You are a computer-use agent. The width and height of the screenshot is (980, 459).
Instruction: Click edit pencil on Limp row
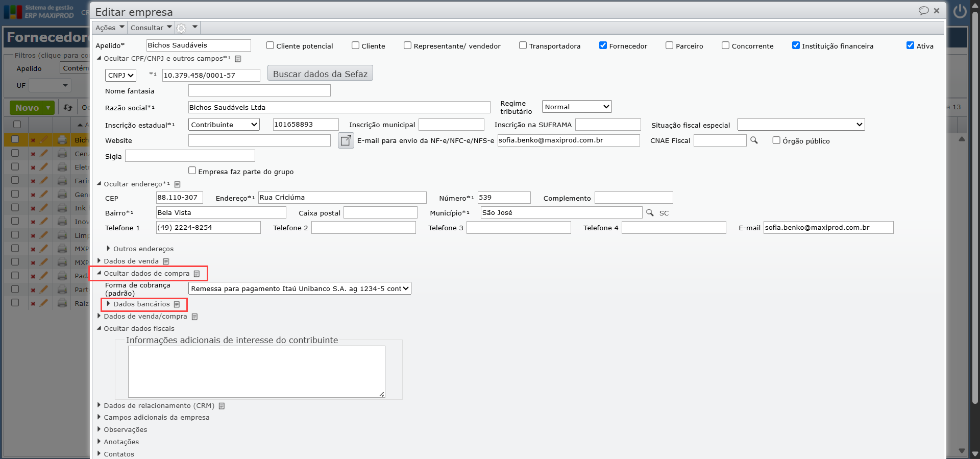(44, 235)
